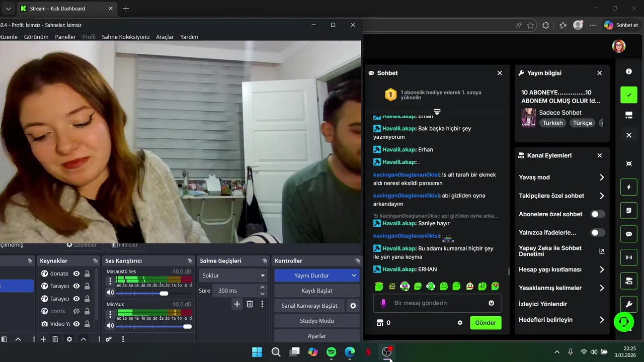644x362 pixels.
Task: Click the İzleyici Yönlendir option
Action: coord(543,304)
